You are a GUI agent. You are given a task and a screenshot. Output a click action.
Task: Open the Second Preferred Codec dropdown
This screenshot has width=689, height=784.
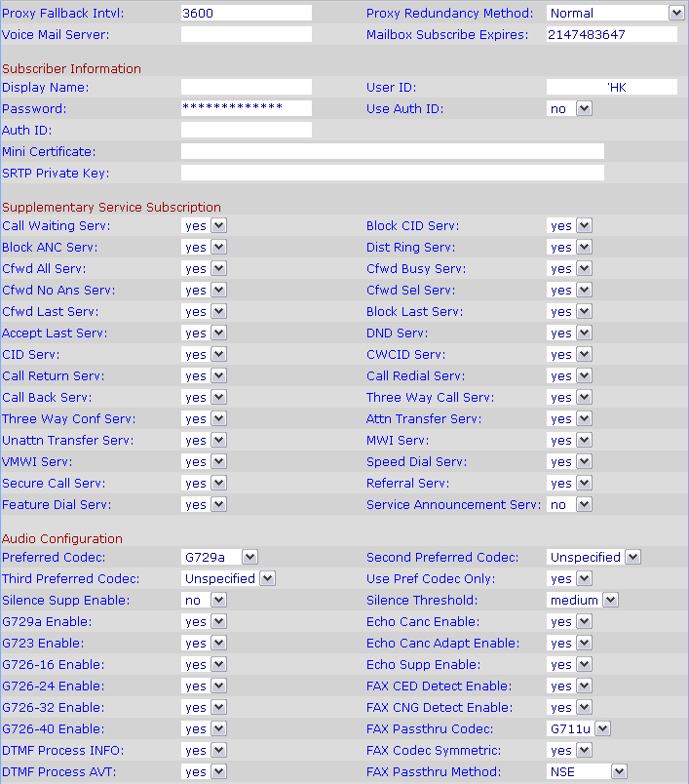[x=593, y=557]
